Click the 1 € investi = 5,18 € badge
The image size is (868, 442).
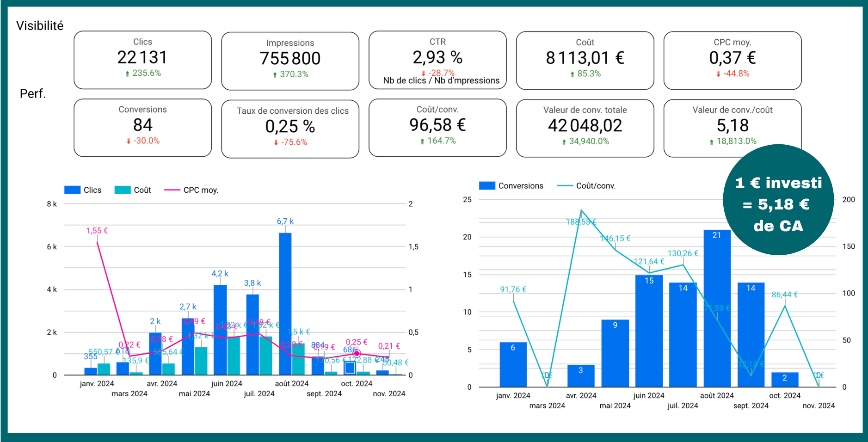tap(778, 200)
